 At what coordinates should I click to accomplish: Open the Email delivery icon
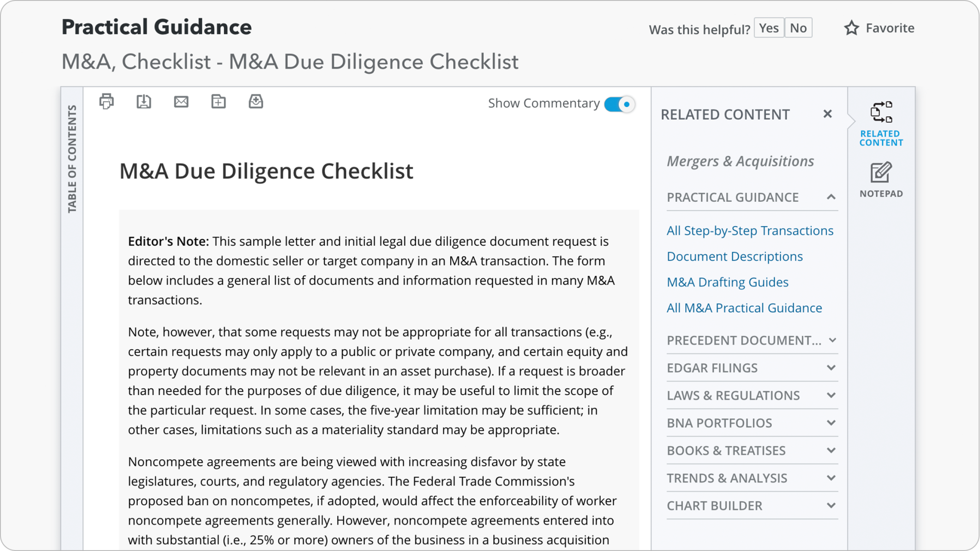(181, 101)
